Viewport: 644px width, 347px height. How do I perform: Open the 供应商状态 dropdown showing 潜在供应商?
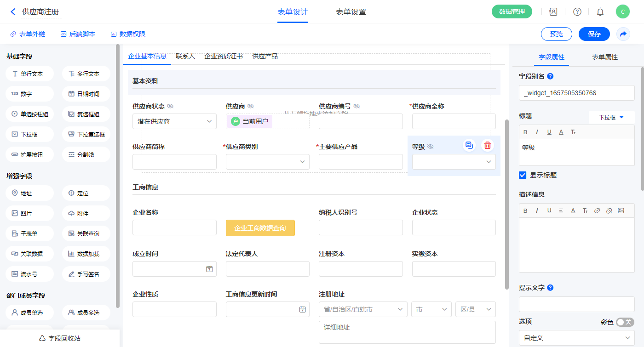point(174,122)
